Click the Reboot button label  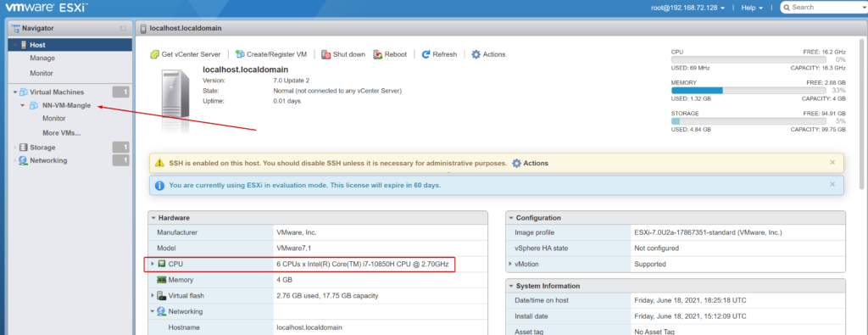[x=396, y=54]
